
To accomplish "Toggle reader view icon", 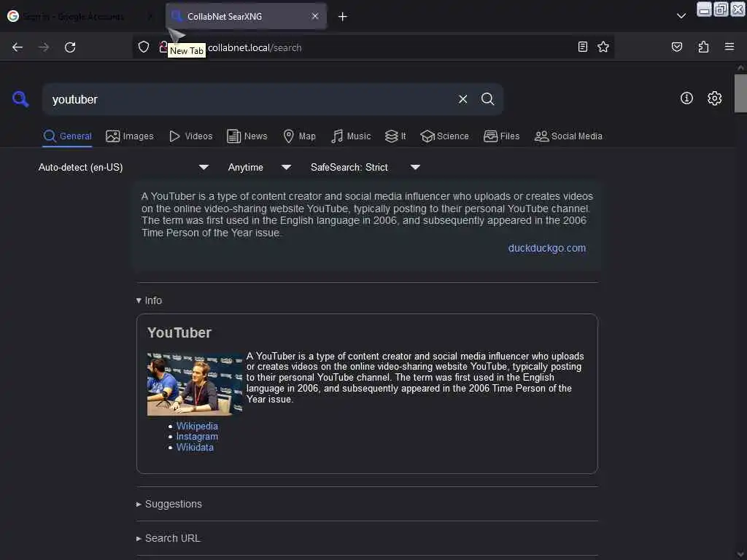I will [x=583, y=47].
